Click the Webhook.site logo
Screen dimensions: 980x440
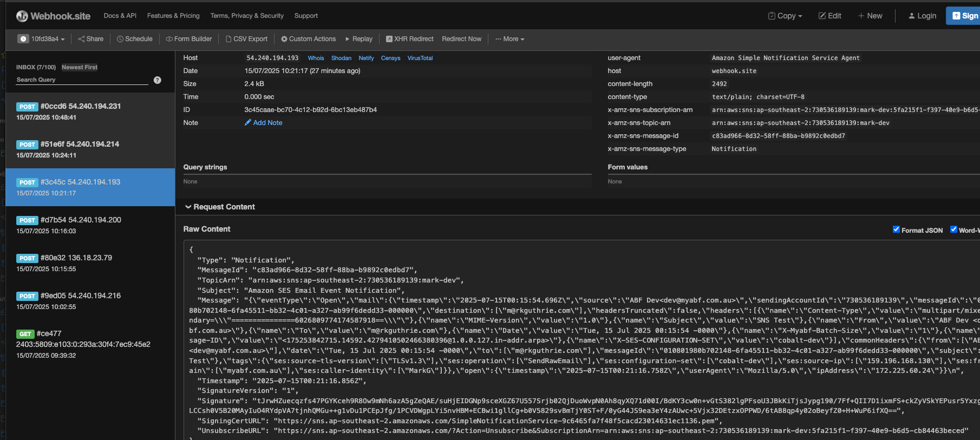(x=53, y=16)
